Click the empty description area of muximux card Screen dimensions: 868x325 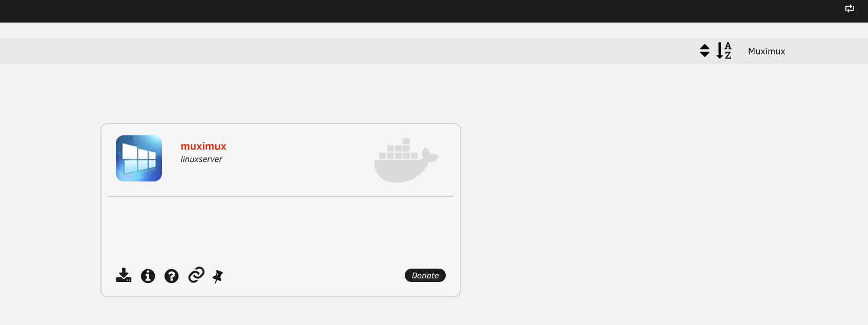(x=281, y=231)
